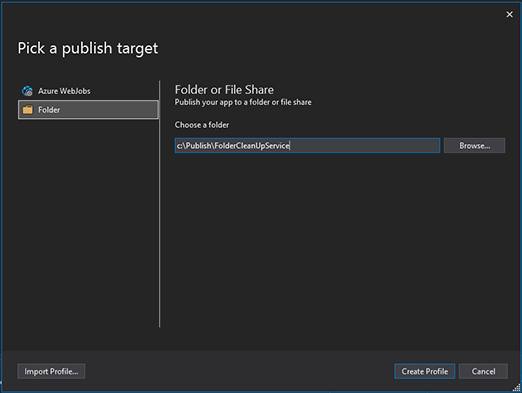Select the Azure WebJobs publish target
Screen dimensions: 522x393
[x=88, y=91]
